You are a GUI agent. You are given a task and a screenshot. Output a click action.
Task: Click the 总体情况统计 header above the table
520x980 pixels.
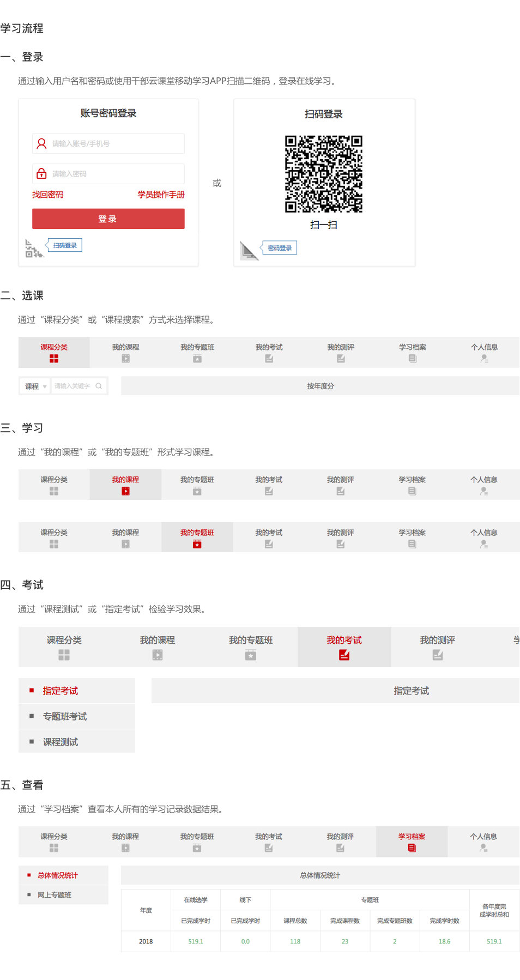(x=320, y=875)
